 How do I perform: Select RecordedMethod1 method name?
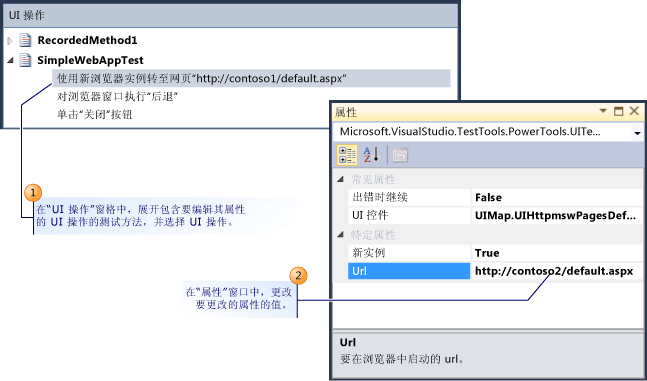(87, 40)
